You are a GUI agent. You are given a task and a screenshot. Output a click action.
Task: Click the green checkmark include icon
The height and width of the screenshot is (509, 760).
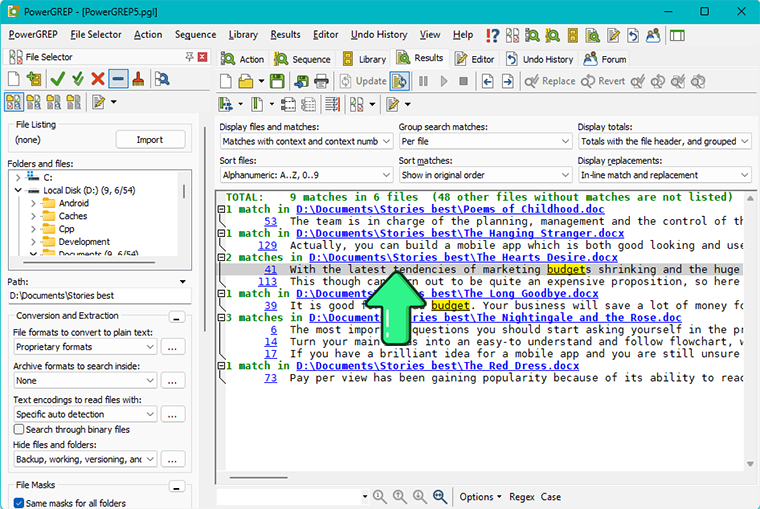click(58, 79)
